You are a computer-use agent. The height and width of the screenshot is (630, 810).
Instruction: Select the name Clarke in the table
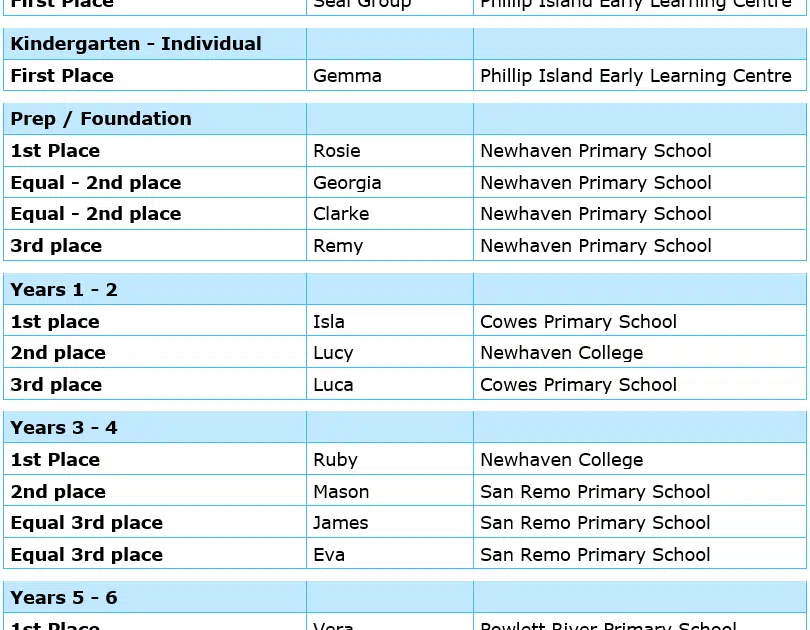pyautogui.click(x=341, y=214)
